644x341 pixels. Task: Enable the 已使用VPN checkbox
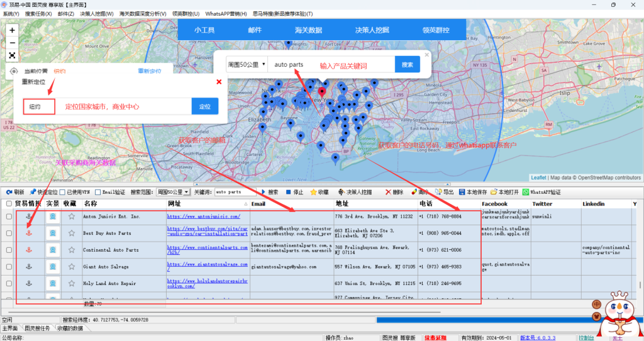[x=62, y=192]
